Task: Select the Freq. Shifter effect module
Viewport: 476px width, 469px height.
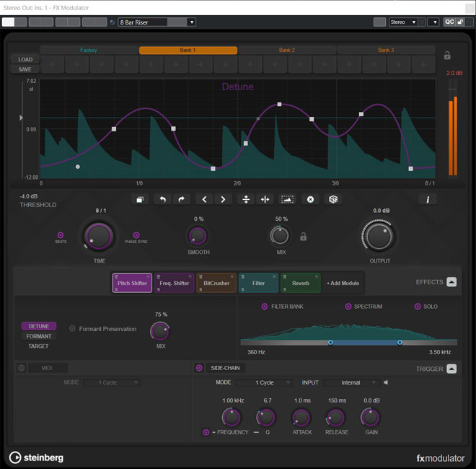Action: point(175,283)
